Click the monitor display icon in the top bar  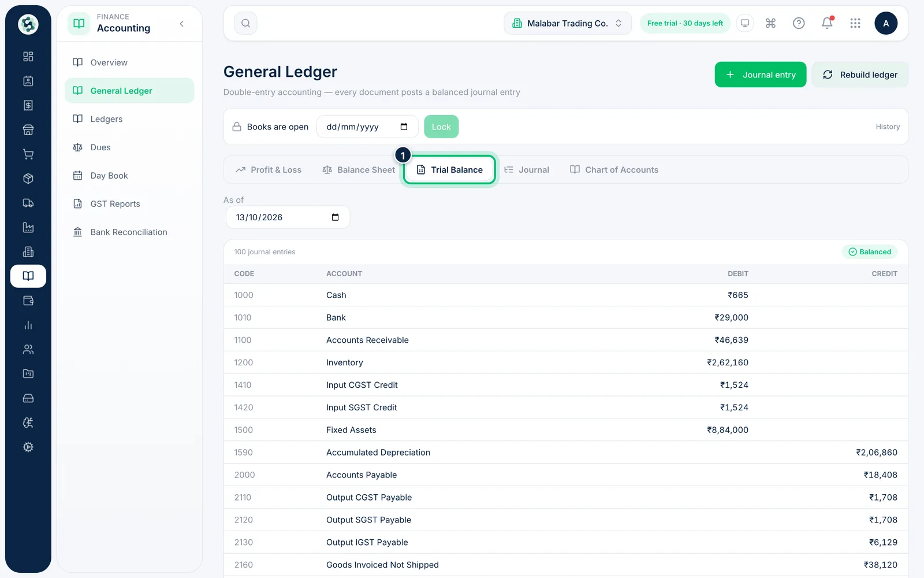(x=745, y=23)
